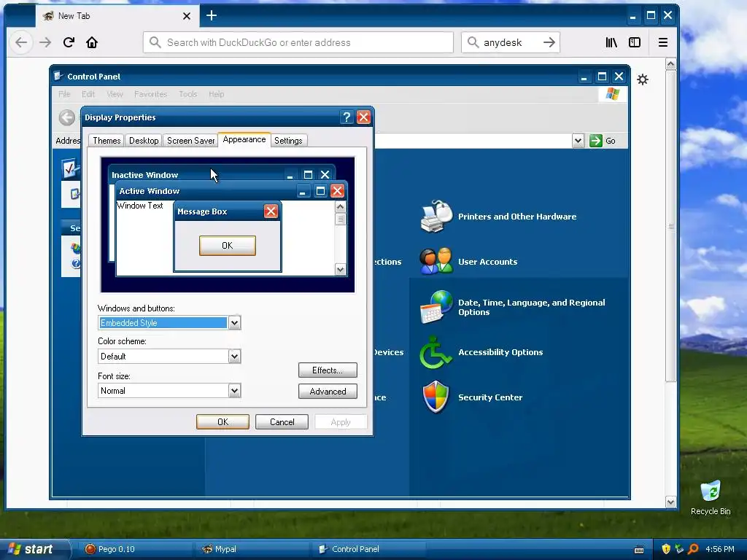Open the browser Library icon
This screenshot has height=560, width=747.
611,42
